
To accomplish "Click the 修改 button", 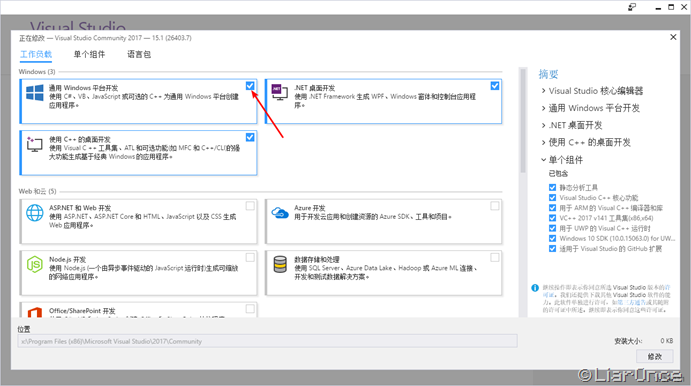I will (x=654, y=356).
